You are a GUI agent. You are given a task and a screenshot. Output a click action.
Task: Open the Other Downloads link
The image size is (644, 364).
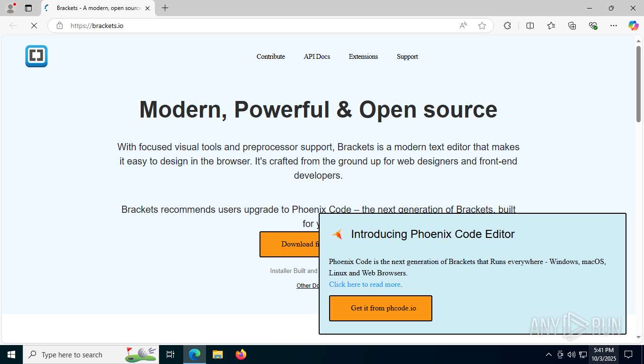[x=308, y=285]
